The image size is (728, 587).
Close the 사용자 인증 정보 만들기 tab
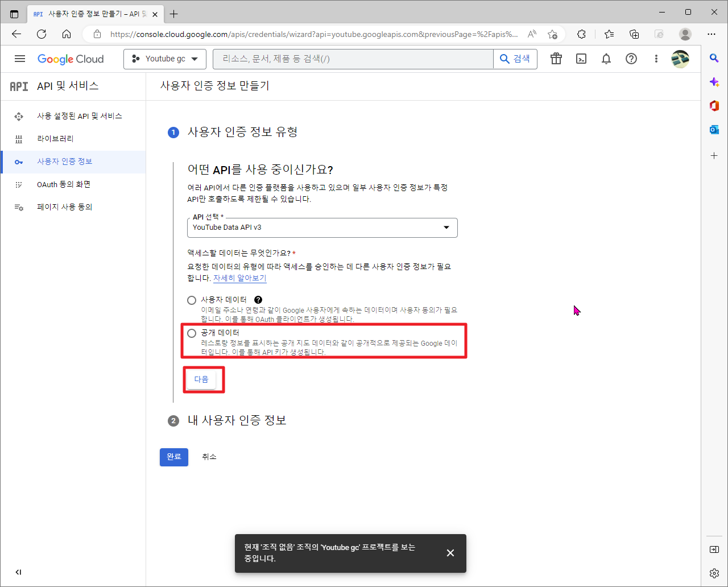155,14
